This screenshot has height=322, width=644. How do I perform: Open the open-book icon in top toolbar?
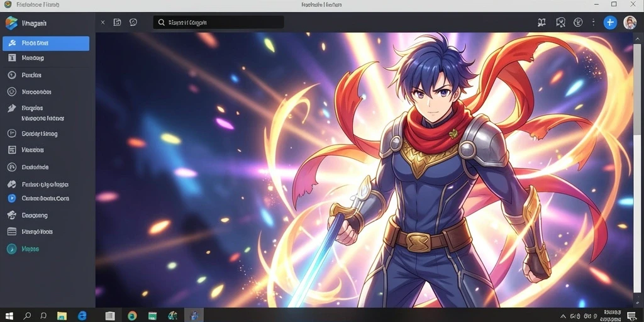point(541,22)
